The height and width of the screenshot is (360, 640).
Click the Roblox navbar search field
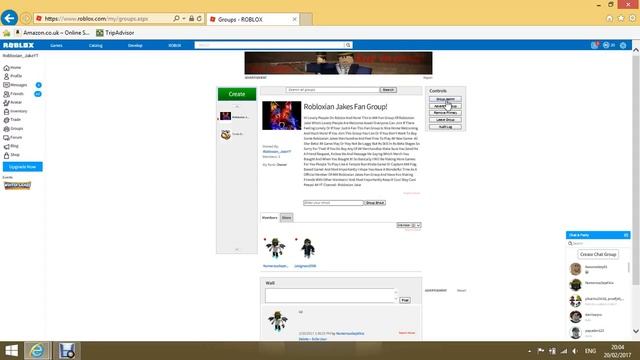(270, 45)
